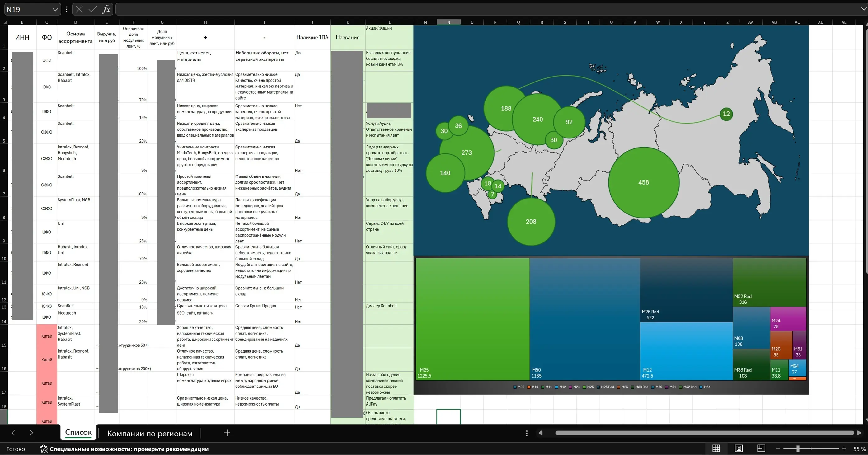
Task: Select the Названия header cell
Action: pyautogui.click(x=348, y=37)
